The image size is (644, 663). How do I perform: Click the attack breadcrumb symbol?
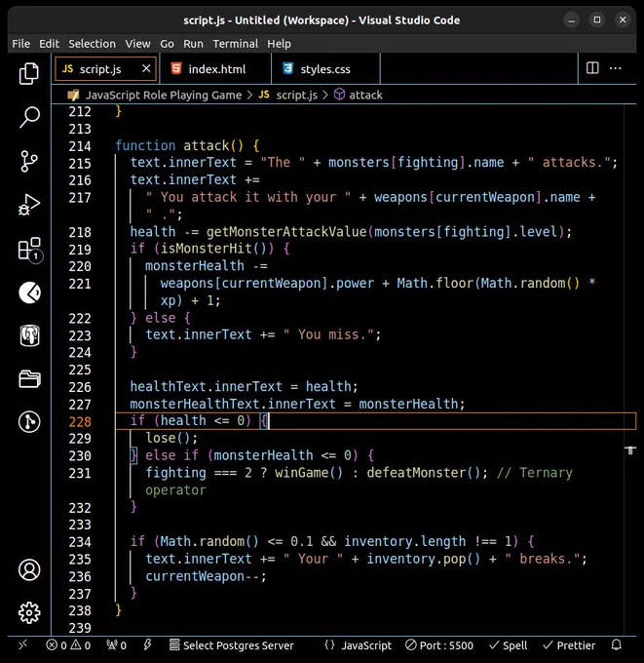click(x=365, y=95)
